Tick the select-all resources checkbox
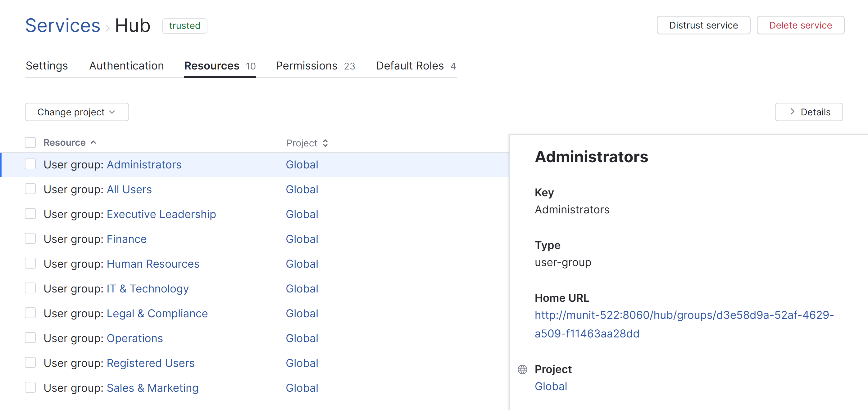868x410 pixels. point(30,142)
